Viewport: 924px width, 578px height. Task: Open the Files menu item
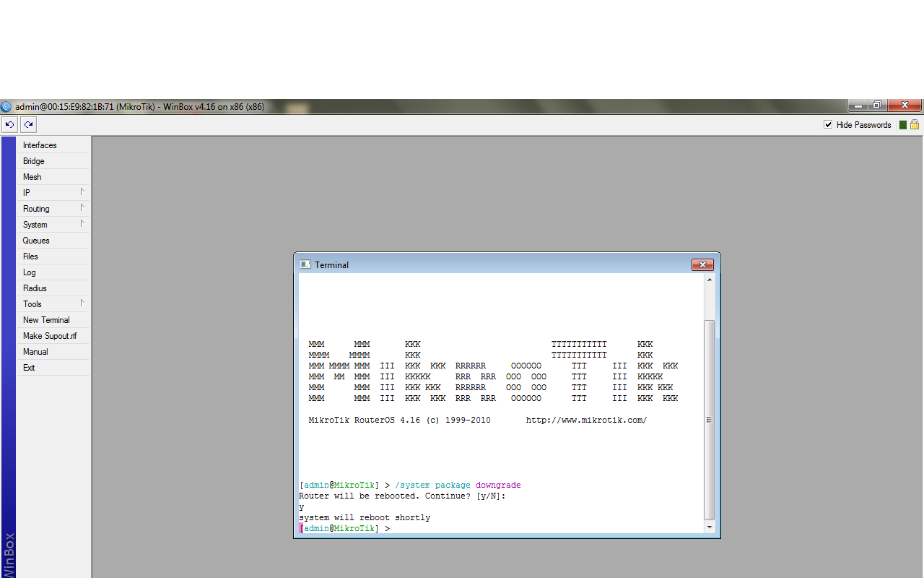(x=54, y=256)
